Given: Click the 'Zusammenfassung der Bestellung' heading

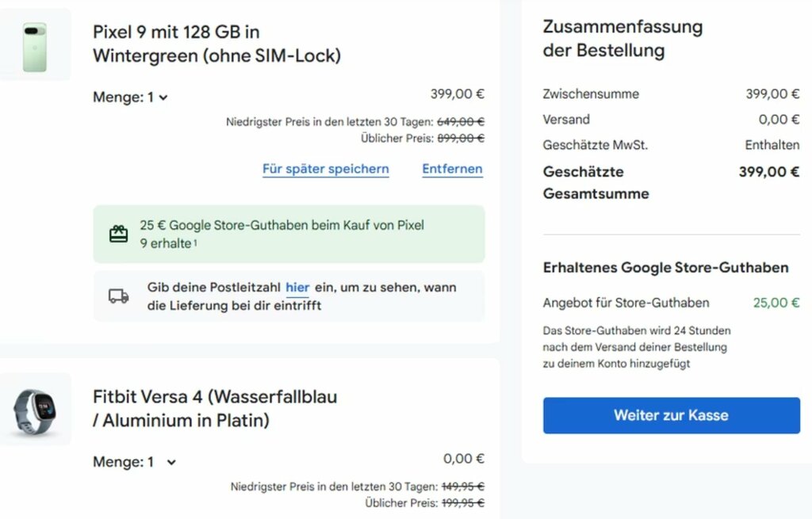Looking at the screenshot, I should click(622, 38).
